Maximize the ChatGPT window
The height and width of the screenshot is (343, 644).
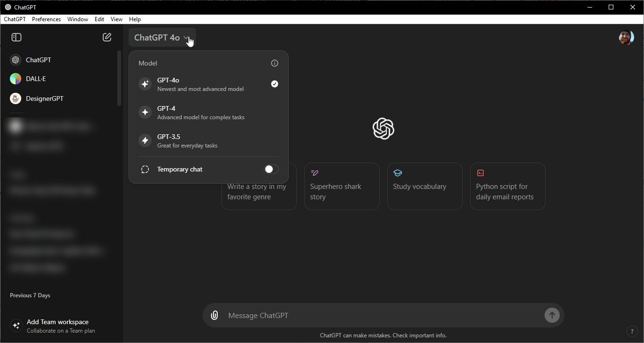coord(611,7)
